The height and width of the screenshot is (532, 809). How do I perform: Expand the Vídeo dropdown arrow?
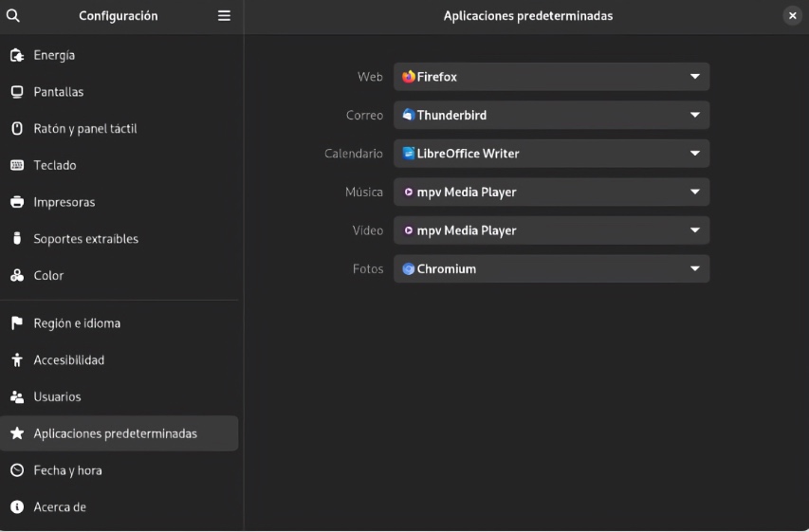[695, 230]
